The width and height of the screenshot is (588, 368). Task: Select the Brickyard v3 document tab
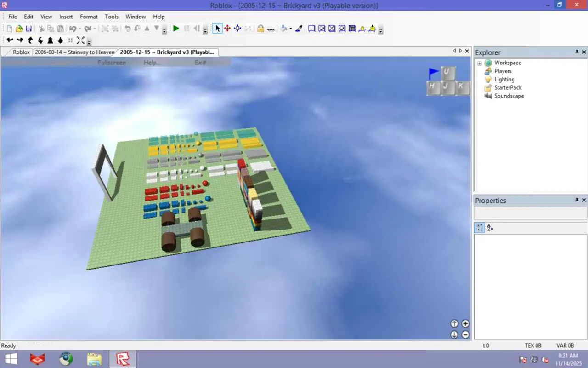click(167, 52)
